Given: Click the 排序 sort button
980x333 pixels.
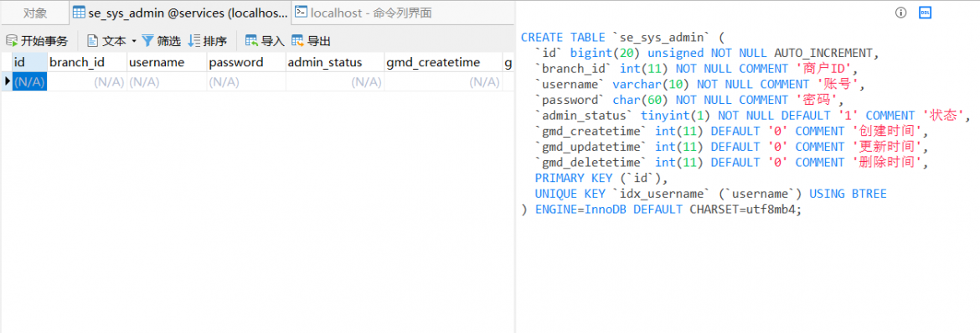Looking at the screenshot, I should tap(208, 41).
